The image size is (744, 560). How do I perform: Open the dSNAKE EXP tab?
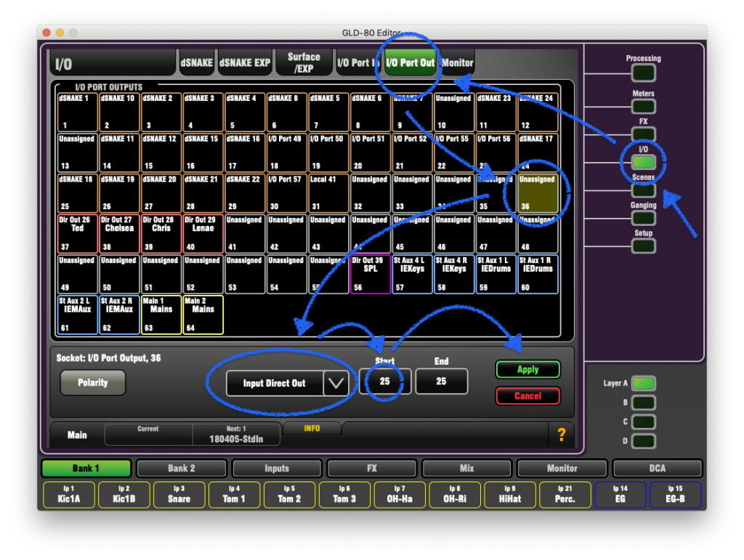click(x=245, y=62)
